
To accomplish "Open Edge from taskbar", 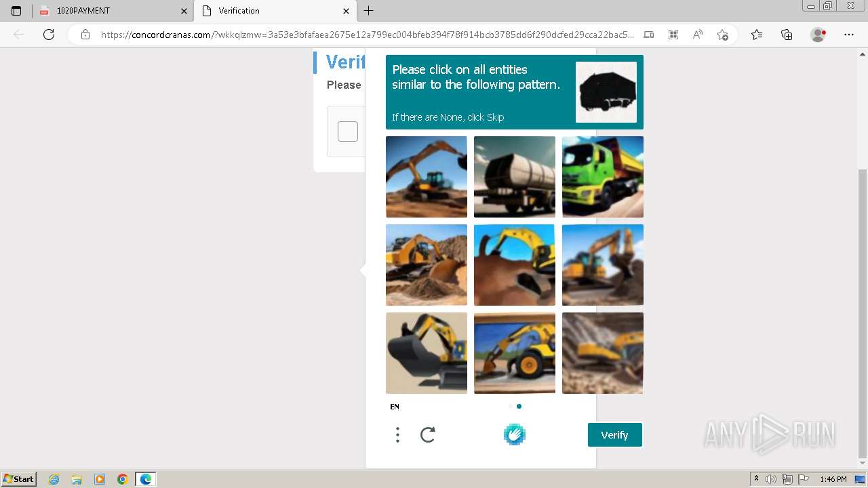I will (146, 479).
